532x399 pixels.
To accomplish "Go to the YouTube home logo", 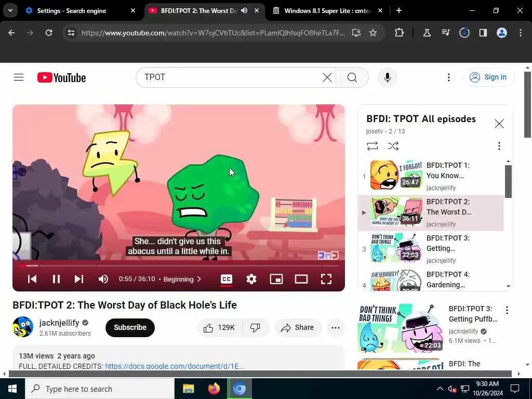I will pyautogui.click(x=61, y=78).
